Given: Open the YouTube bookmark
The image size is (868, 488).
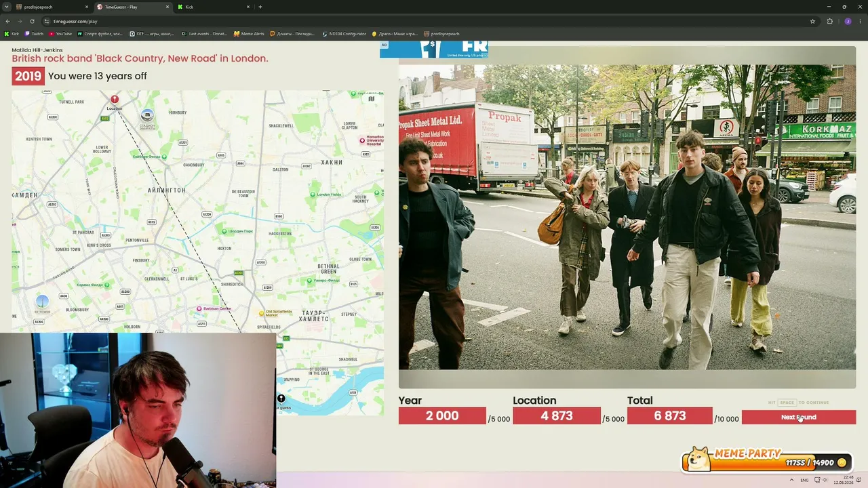Looking at the screenshot, I should click(60, 34).
